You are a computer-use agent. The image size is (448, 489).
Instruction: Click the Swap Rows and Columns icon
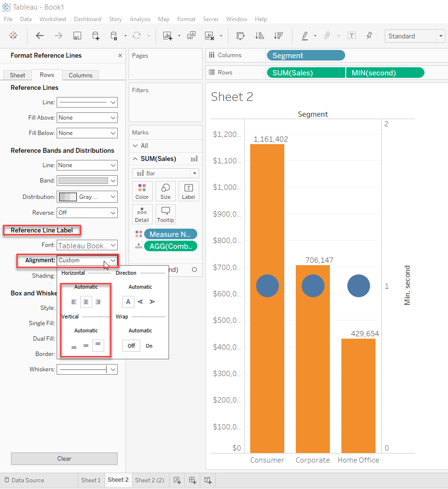tap(241, 36)
